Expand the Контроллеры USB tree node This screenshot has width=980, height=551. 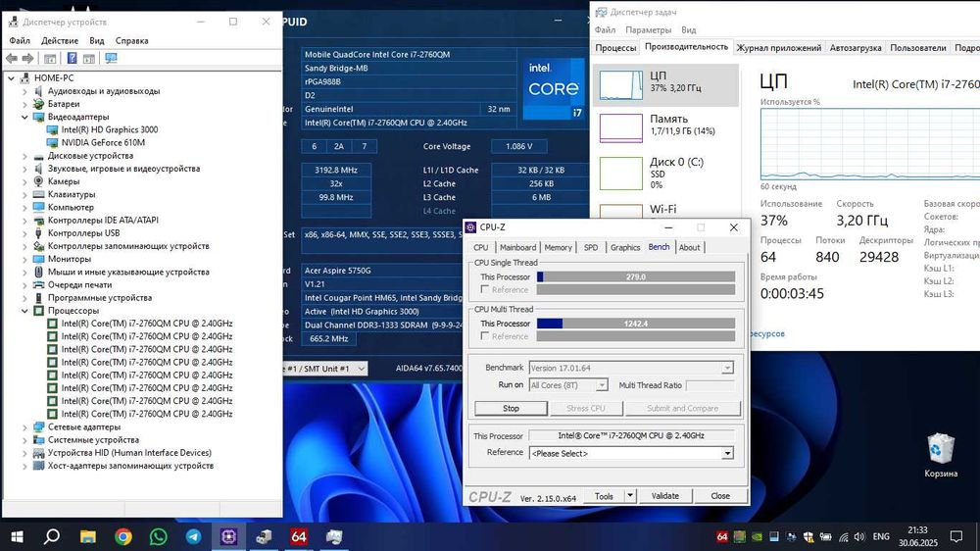pyautogui.click(x=25, y=233)
